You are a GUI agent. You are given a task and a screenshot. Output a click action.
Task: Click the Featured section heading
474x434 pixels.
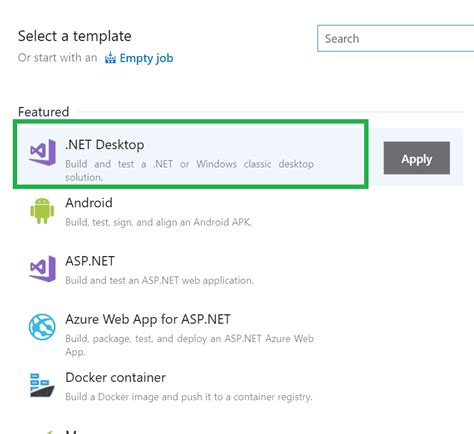point(43,112)
